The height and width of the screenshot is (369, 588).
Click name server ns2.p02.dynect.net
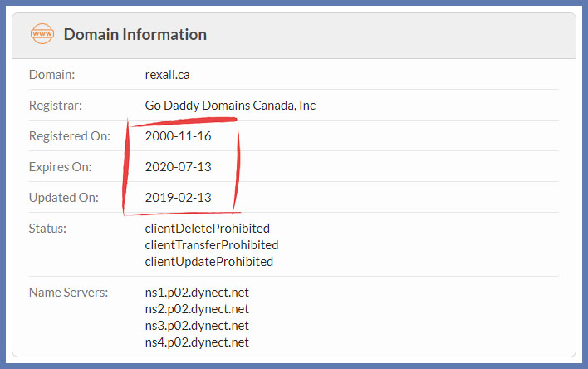point(197,309)
